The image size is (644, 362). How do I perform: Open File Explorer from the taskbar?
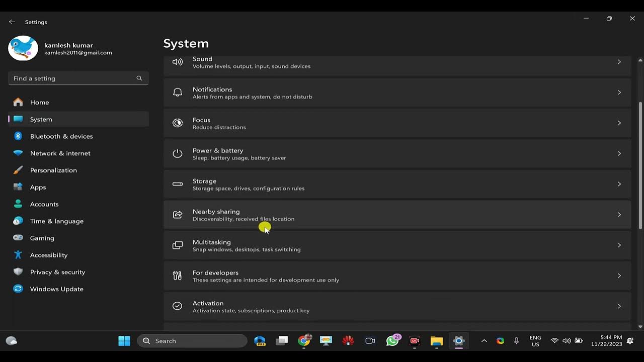click(x=436, y=341)
